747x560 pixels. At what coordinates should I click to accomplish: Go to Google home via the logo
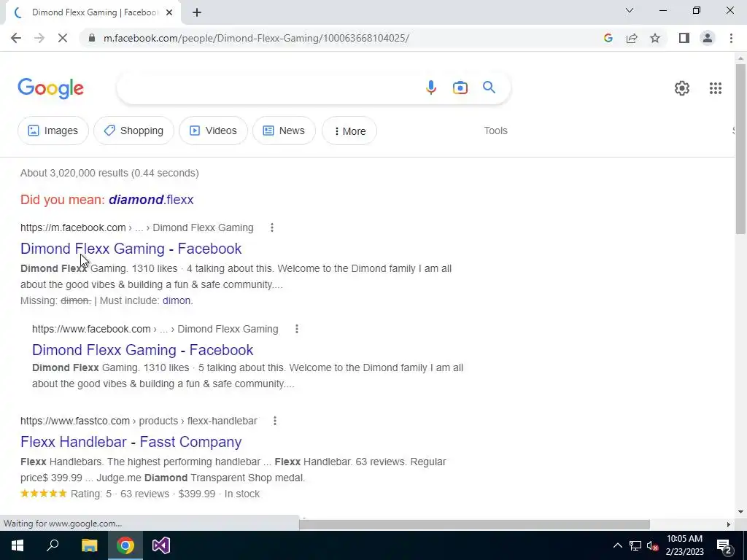coord(50,88)
